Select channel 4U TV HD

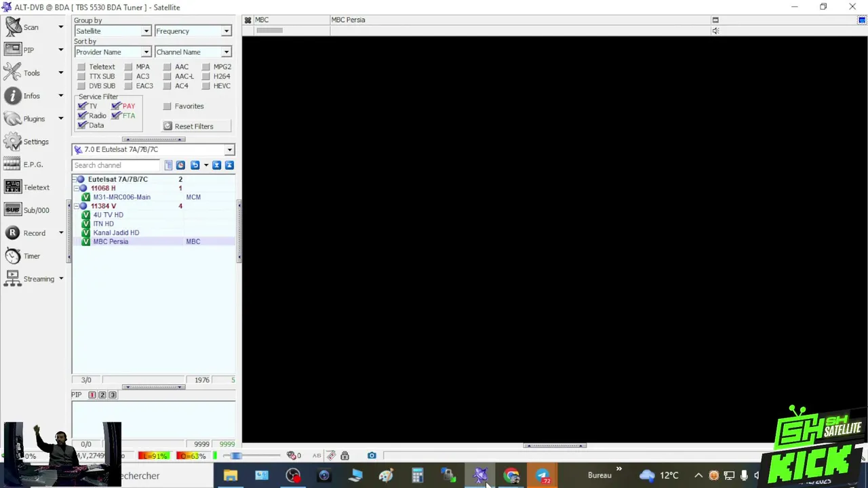[108, 215]
